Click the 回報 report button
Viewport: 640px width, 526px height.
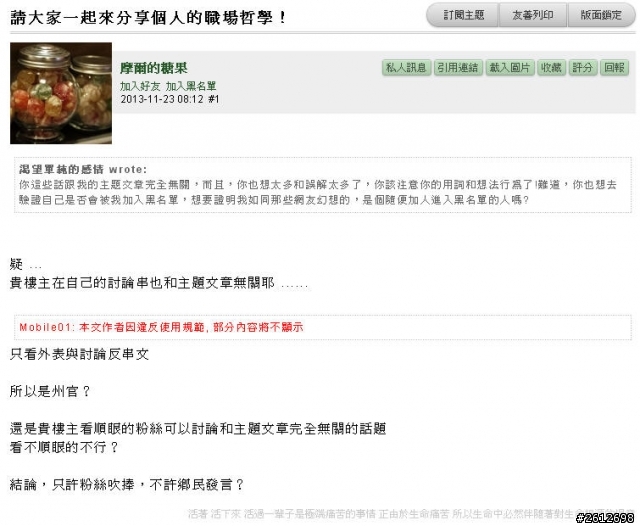click(614, 67)
